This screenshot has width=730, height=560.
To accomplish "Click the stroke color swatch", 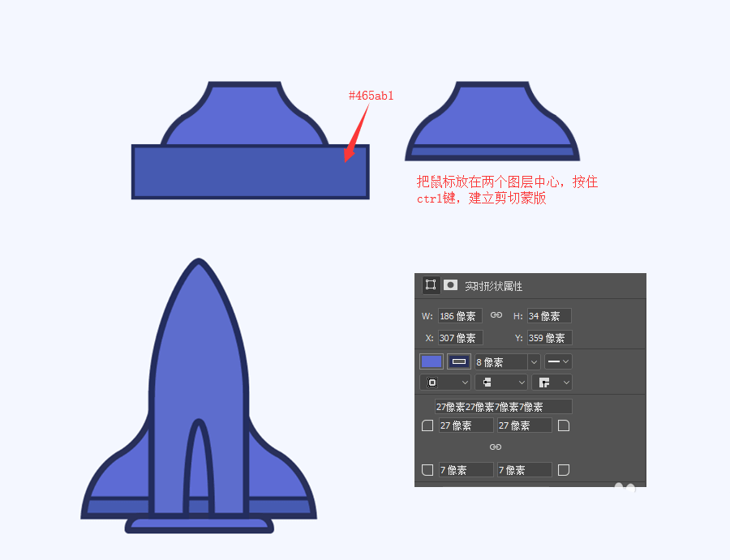I will coord(459,361).
